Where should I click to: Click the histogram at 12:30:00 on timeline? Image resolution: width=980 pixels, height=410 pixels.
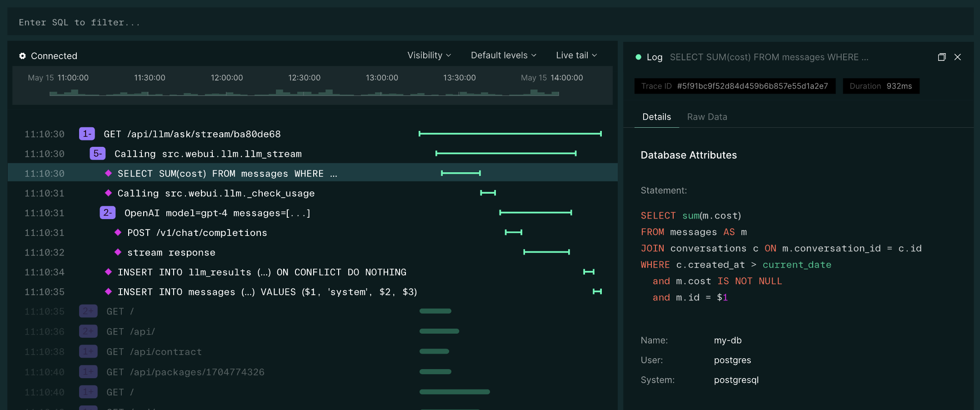[x=305, y=93]
